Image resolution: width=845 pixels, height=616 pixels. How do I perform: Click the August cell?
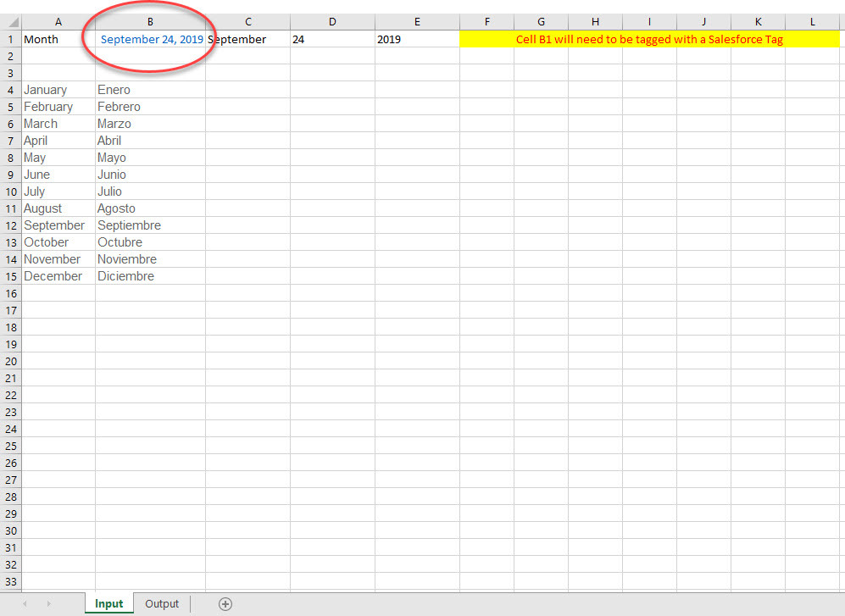tap(58, 208)
